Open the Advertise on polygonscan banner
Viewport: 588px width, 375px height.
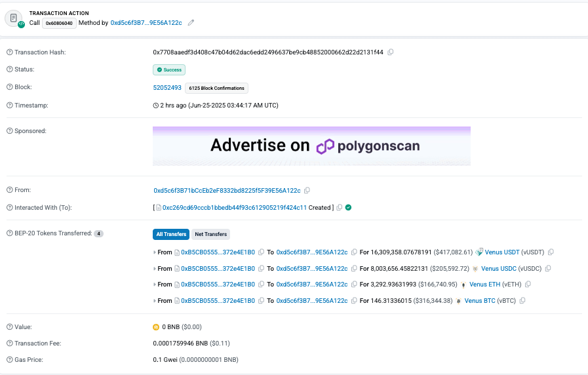click(x=311, y=146)
